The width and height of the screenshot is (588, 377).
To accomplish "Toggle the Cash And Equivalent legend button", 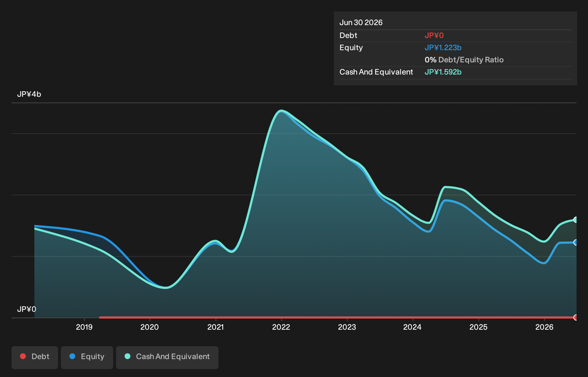I will (167, 357).
